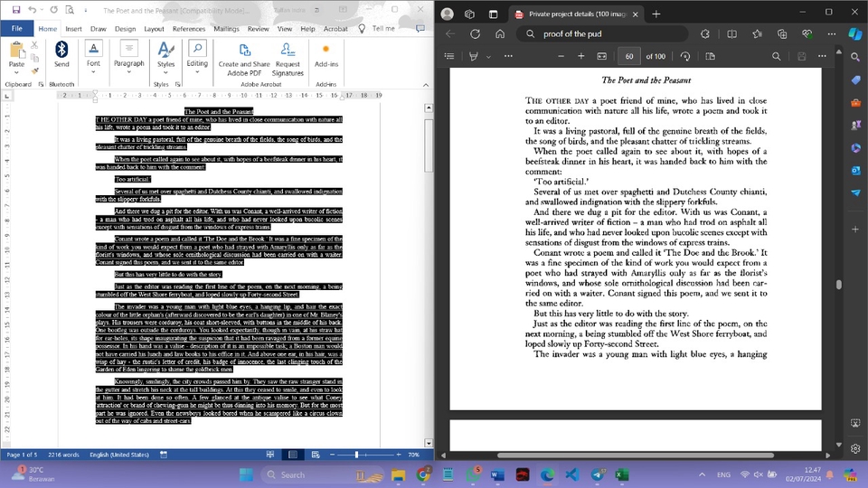This screenshot has width=868, height=488.
Task: Switch to the Insert ribbon tab
Action: (73, 29)
